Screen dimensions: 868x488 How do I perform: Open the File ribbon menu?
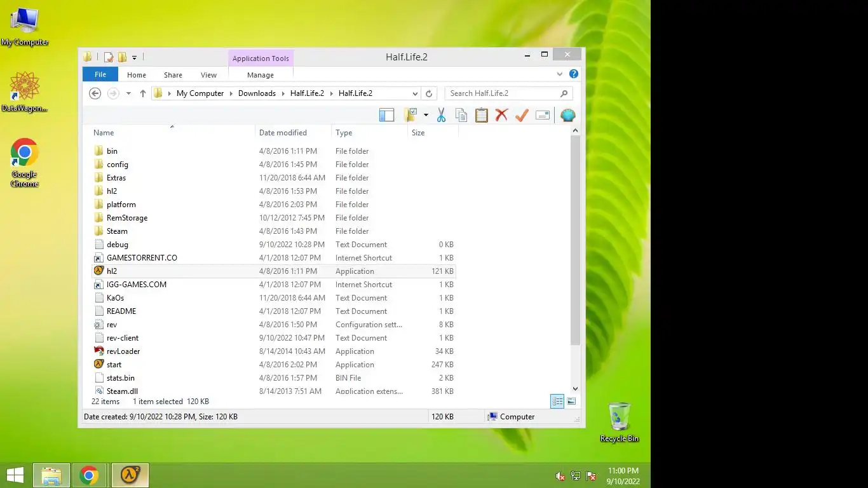click(x=100, y=74)
